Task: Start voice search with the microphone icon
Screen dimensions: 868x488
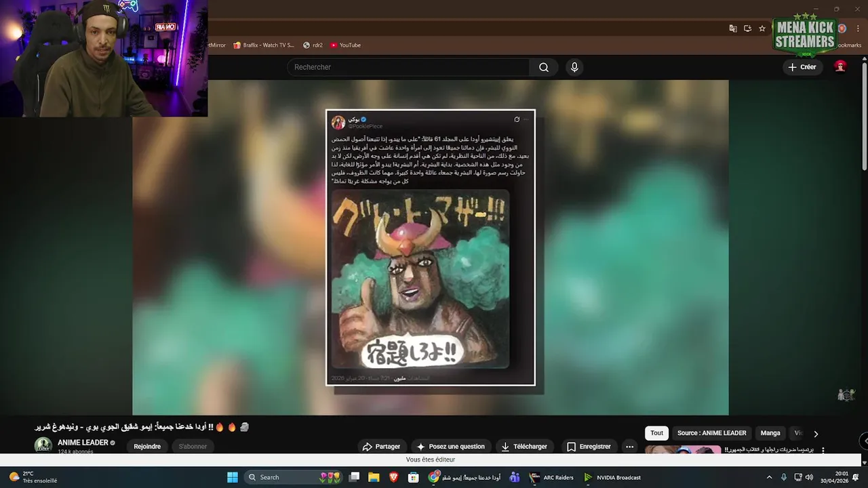Action: click(574, 67)
